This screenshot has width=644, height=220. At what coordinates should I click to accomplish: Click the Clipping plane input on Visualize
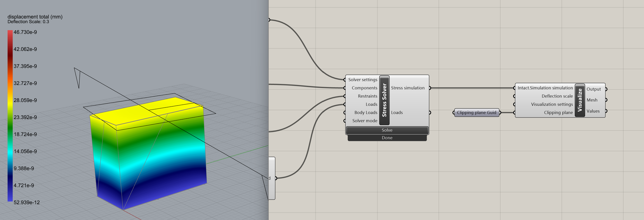point(514,112)
